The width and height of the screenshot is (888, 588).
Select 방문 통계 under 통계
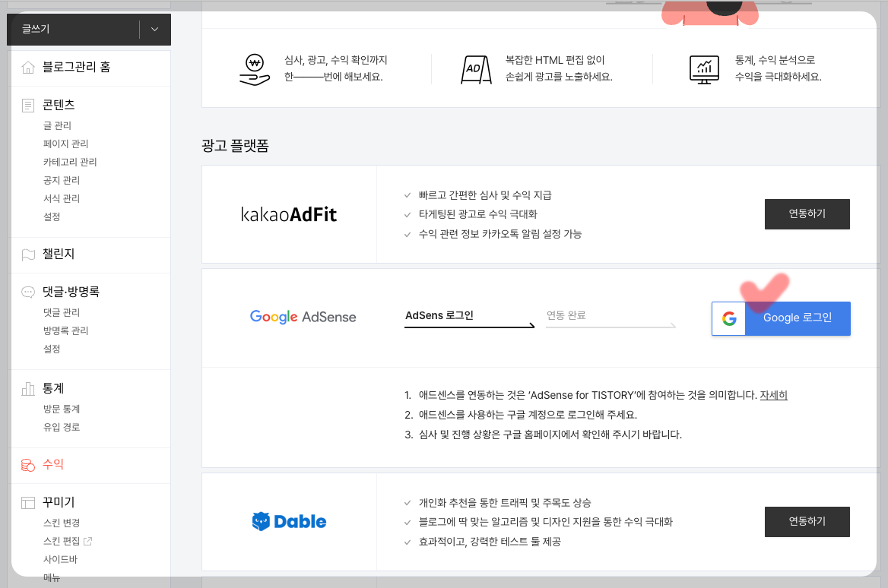62,408
